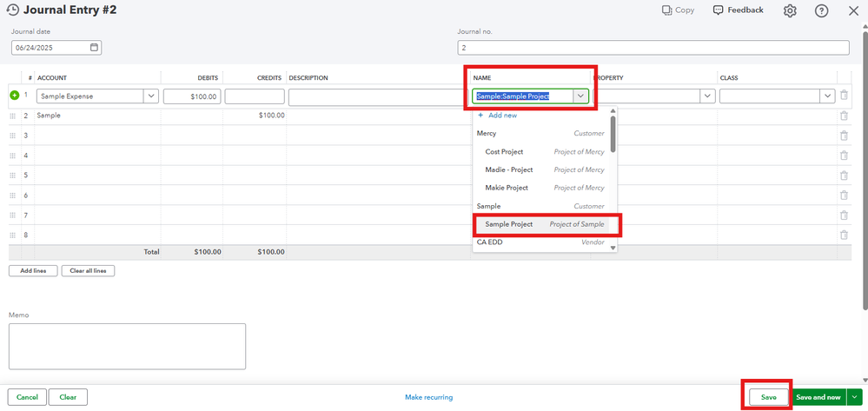This screenshot has width=868, height=411.
Task: Click the Make recurring link
Action: point(429,397)
